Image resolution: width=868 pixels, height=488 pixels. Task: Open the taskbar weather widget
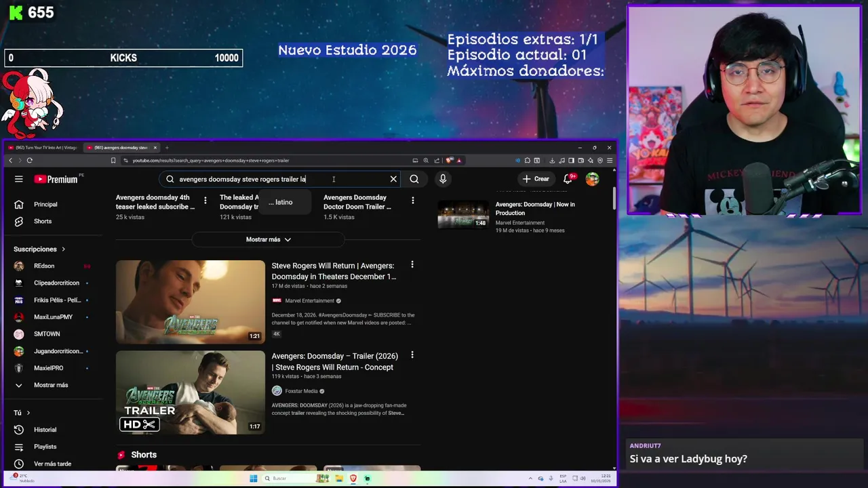point(22,479)
